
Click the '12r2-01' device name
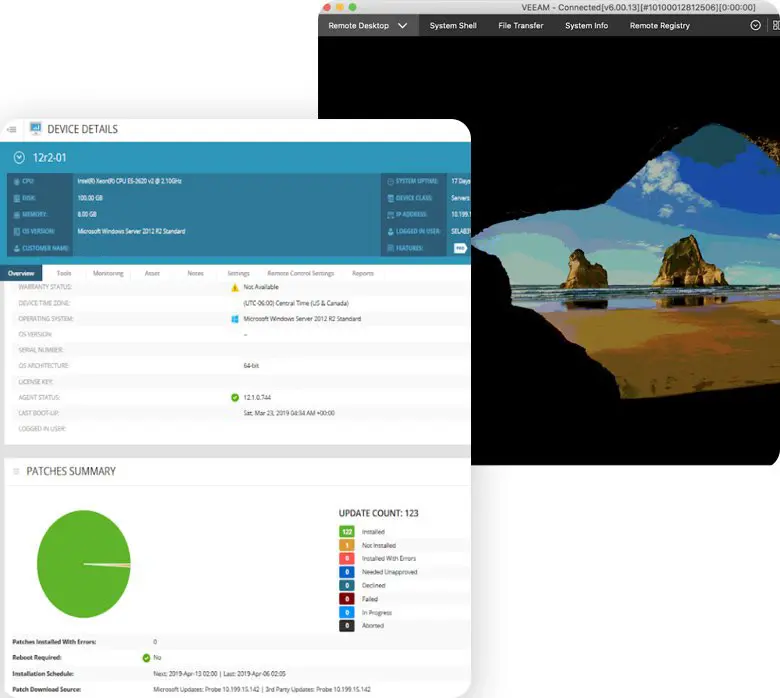[49, 158]
